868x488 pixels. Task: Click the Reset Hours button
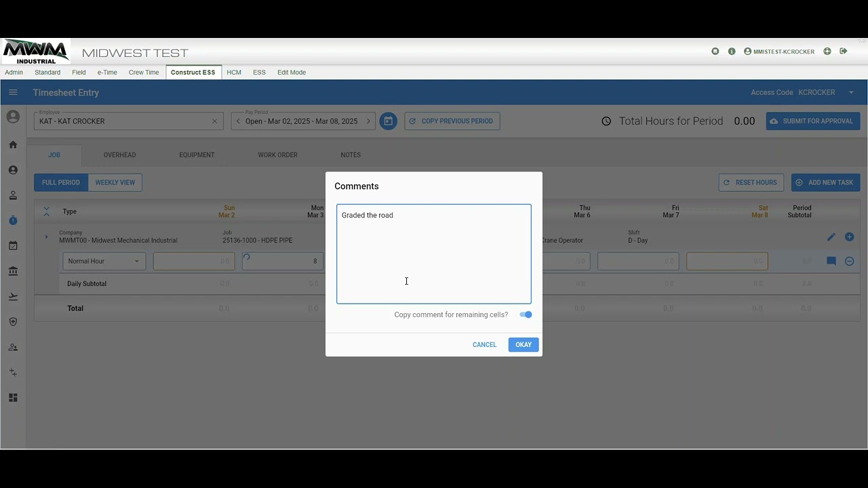751,182
